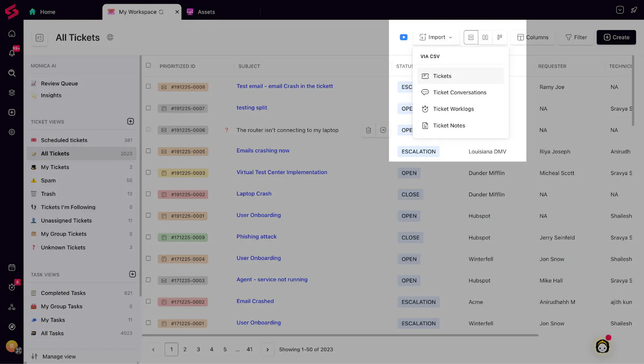Choose Ticket Conversations from import menu

pos(459,93)
